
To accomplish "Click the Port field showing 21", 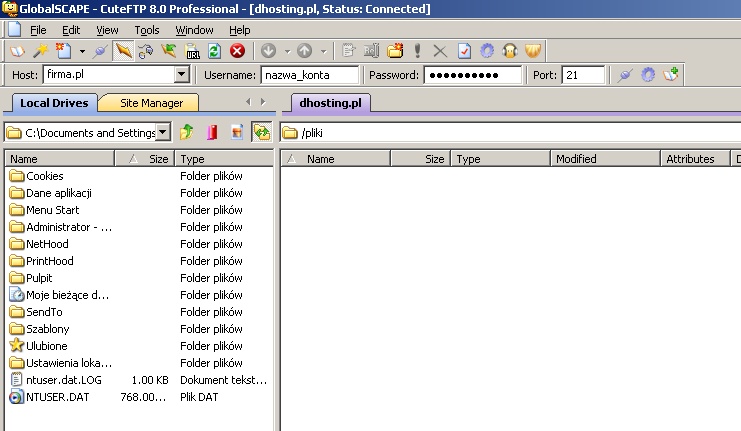I will (x=583, y=75).
